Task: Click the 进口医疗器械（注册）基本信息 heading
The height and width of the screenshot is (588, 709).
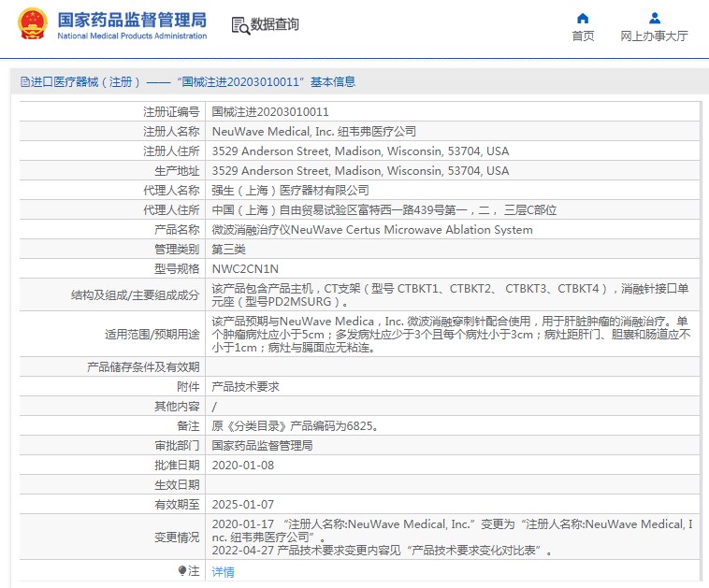Action: tap(188, 82)
